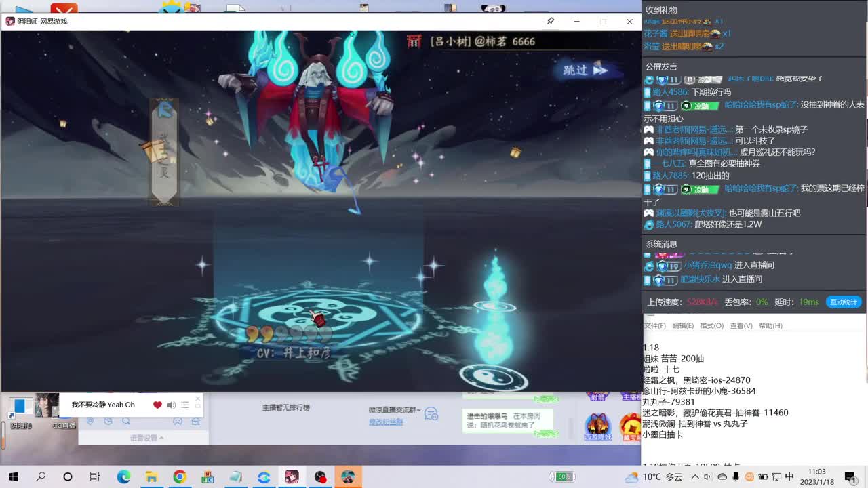Click the username 路人7885 in chat
The image size is (868, 488).
tap(671, 176)
